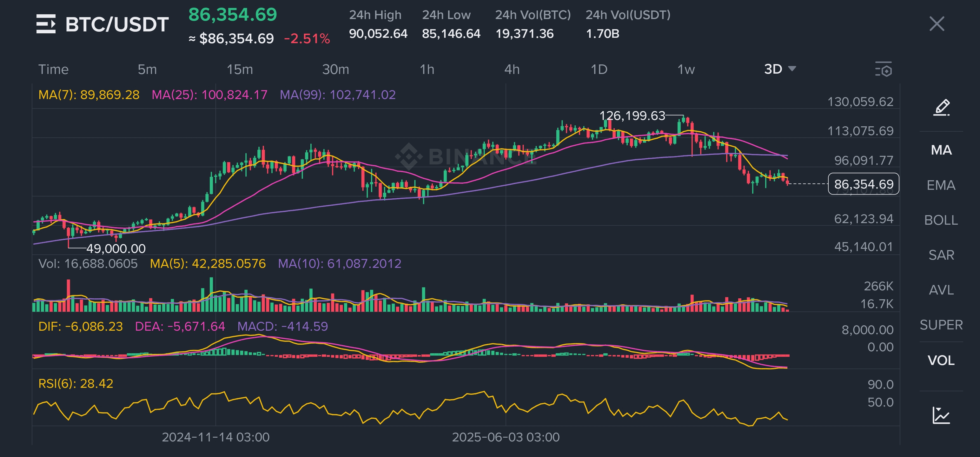Enable the AVL indicator
The image size is (980, 457).
pyautogui.click(x=941, y=290)
